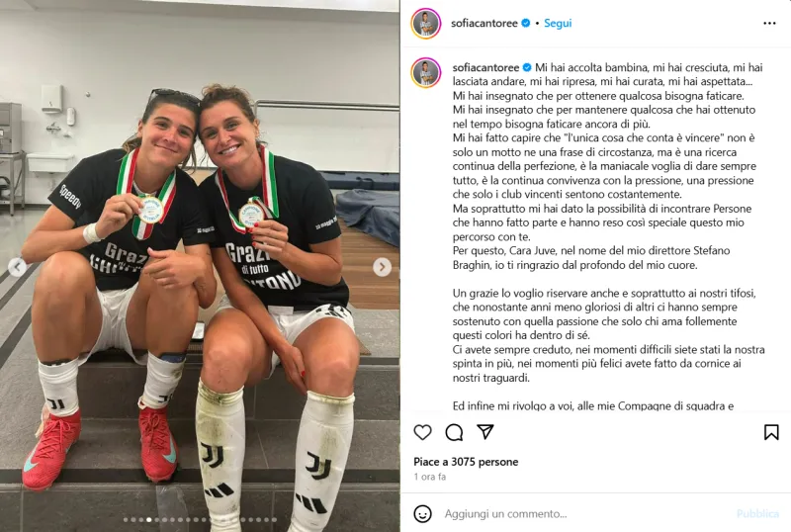Like the post with the heart icon
Screen dimensions: 791x532
coord(422,432)
